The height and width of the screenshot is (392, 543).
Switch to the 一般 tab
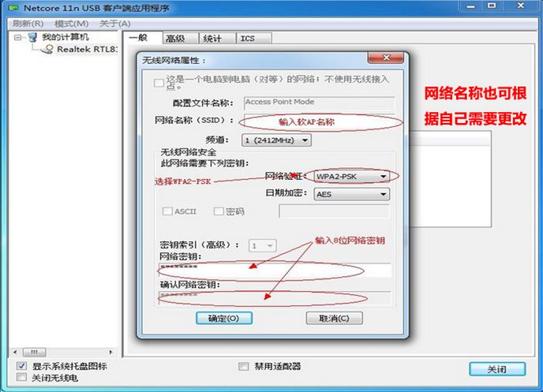click(142, 38)
